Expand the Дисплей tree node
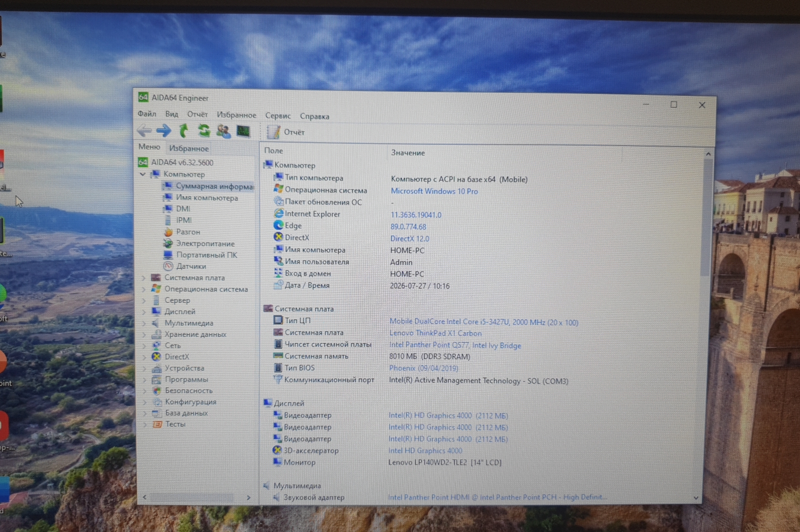Viewport: 800px width, 532px height. [144, 312]
